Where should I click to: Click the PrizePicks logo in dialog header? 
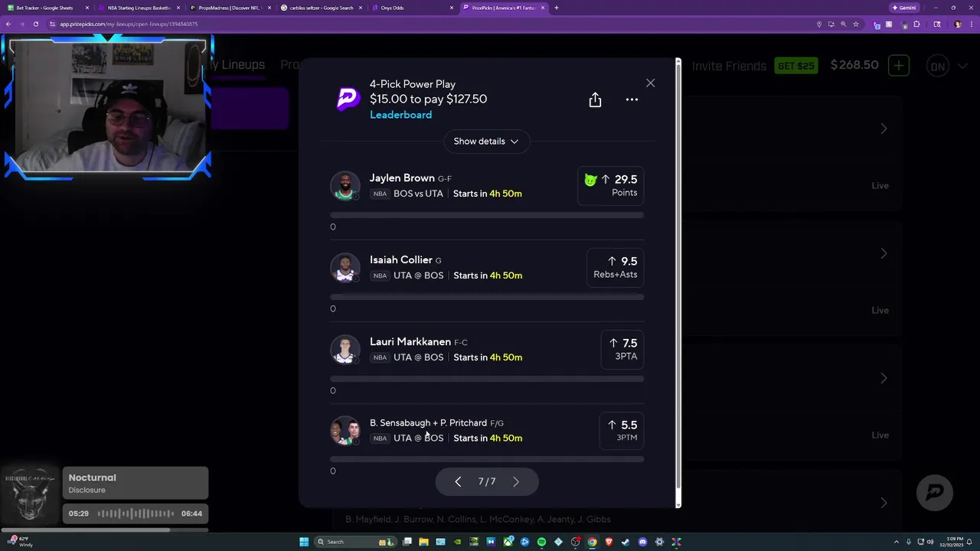[348, 99]
